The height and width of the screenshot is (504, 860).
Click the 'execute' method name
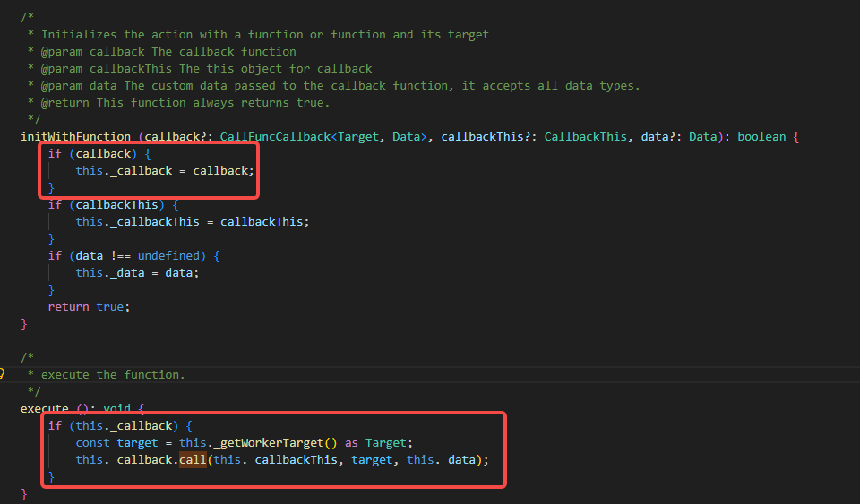(45, 408)
